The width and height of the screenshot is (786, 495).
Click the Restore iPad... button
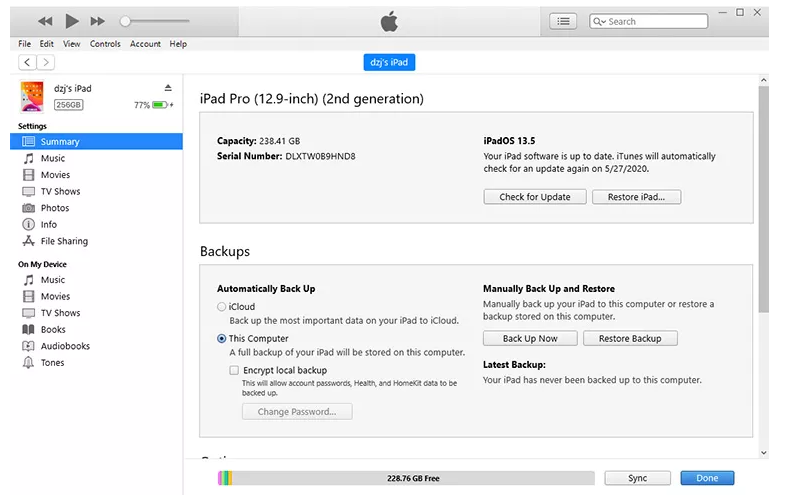coord(637,197)
